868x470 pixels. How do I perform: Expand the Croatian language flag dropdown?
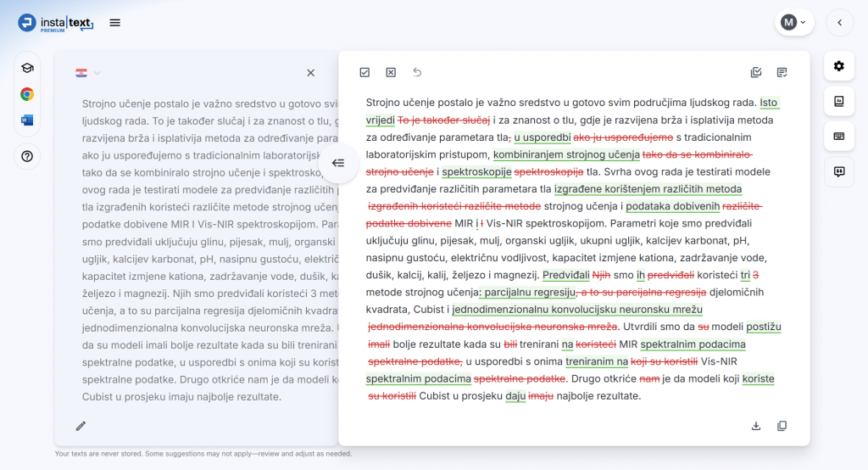(88, 73)
